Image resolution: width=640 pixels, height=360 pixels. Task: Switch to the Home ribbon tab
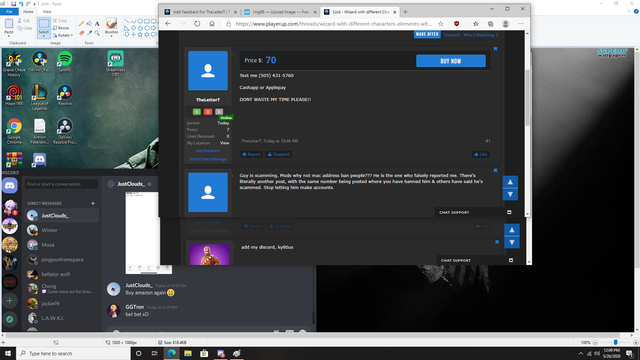[x=28, y=11]
